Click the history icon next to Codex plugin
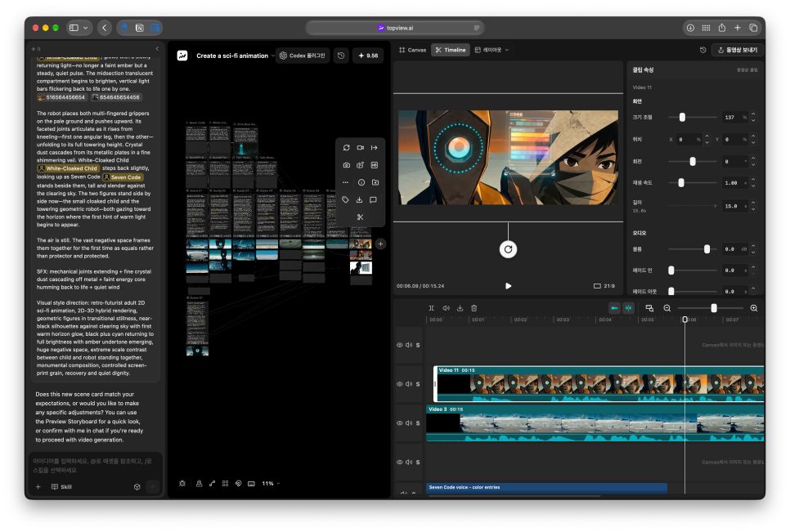This screenshot has width=790, height=532. pyautogui.click(x=341, y=56)
